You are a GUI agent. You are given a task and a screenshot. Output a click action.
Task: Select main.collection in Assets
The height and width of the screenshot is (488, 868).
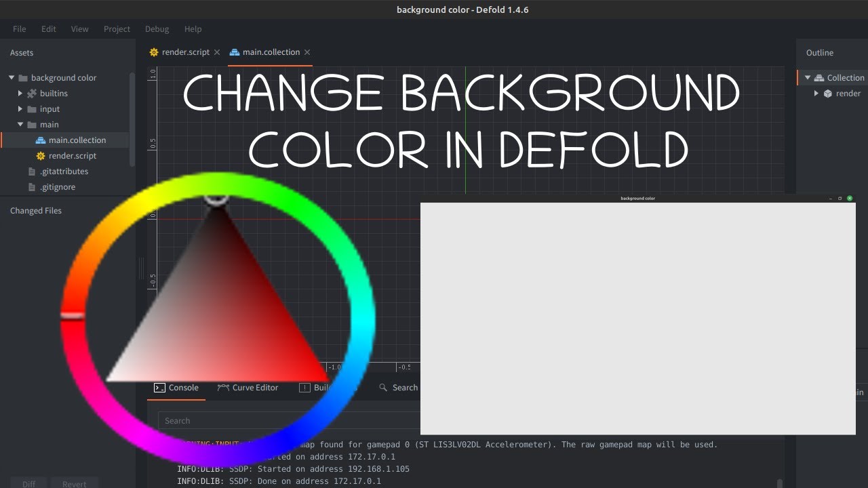[64, 140]
